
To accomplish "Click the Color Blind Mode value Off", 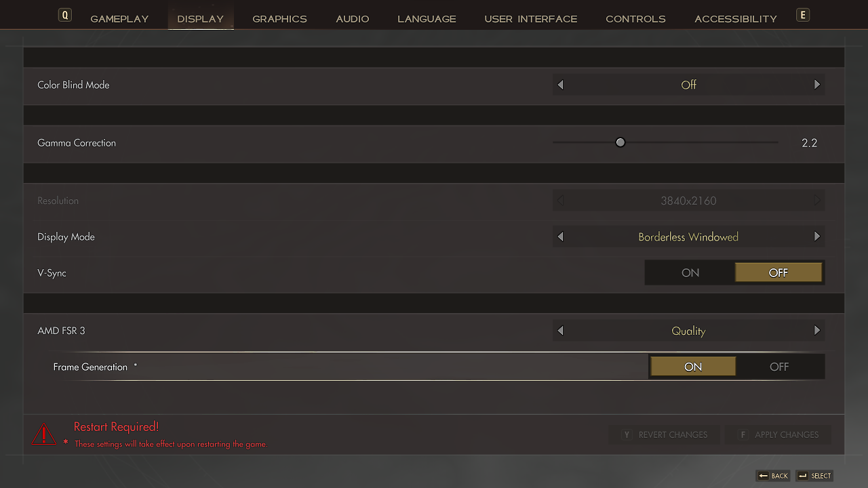I will pyautogui.click(x=688, y=85).
